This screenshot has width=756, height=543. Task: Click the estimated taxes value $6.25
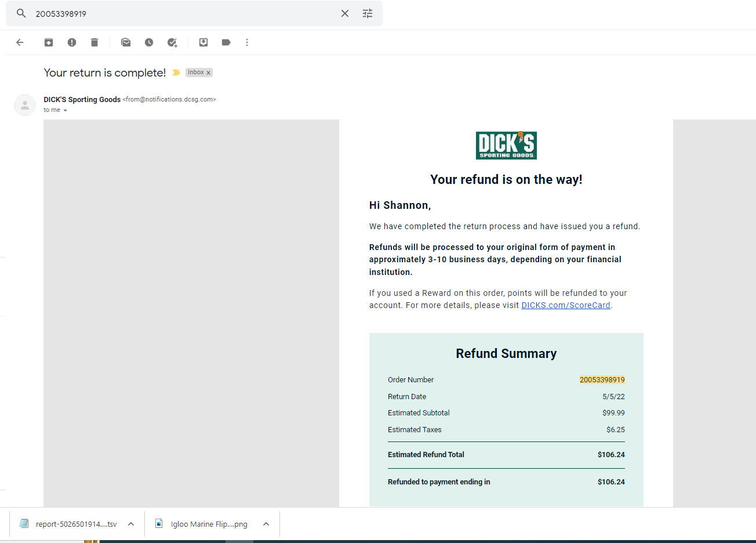pyautogui.click(x=616, y=430)
